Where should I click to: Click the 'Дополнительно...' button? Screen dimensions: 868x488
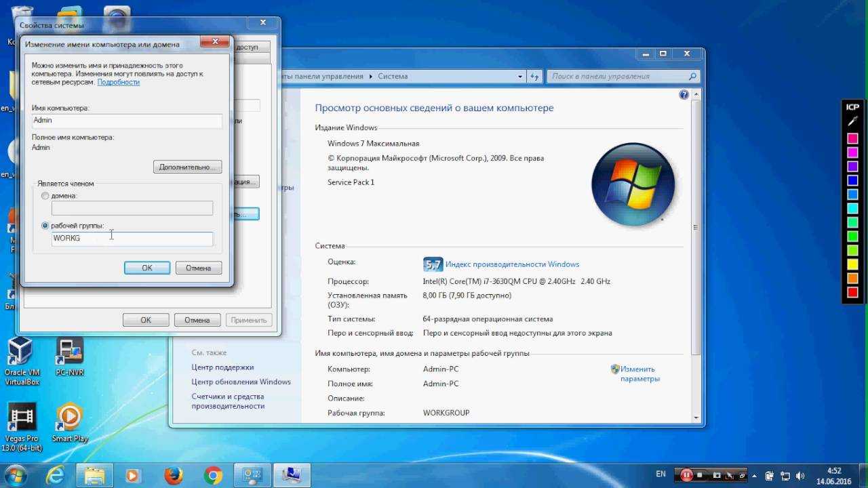click(187, 167)
